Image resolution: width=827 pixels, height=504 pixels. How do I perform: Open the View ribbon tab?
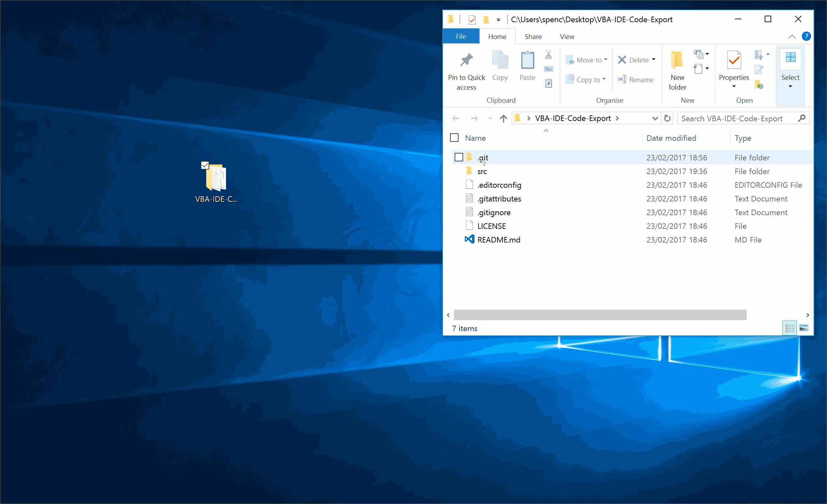pos(567,37)
